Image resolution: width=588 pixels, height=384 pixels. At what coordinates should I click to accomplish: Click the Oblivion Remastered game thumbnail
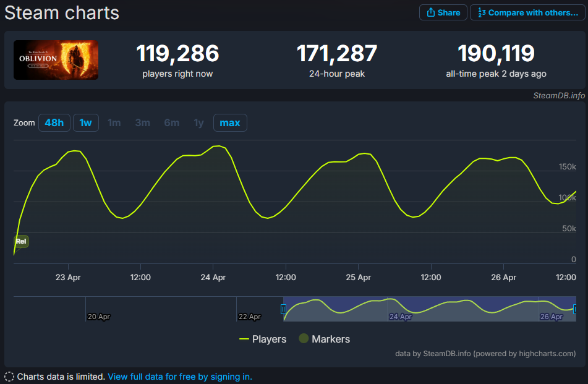tap(56, 60)
